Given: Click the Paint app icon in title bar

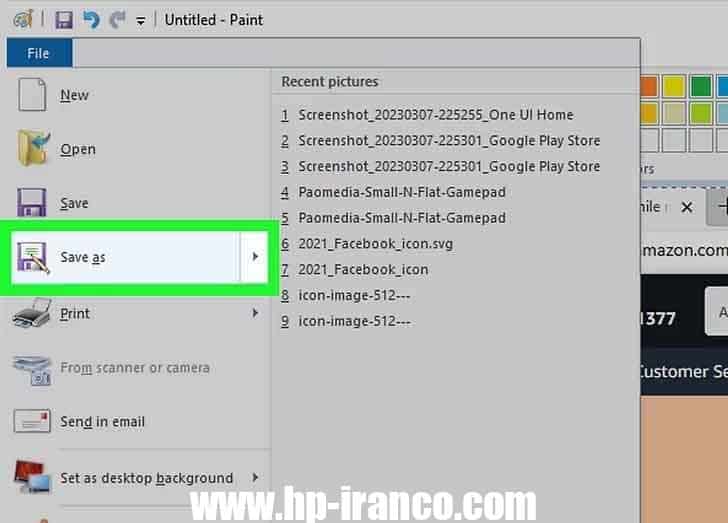Looking at the screenshot, I should click(x=22, y=20).
